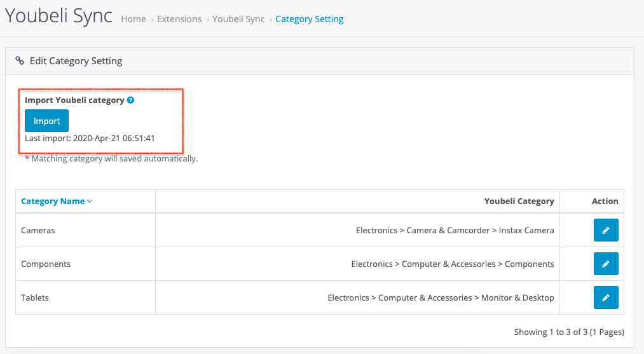644x354 pixels.
Task: Click the Youbeli Category column header
Action: coord(519,201)
